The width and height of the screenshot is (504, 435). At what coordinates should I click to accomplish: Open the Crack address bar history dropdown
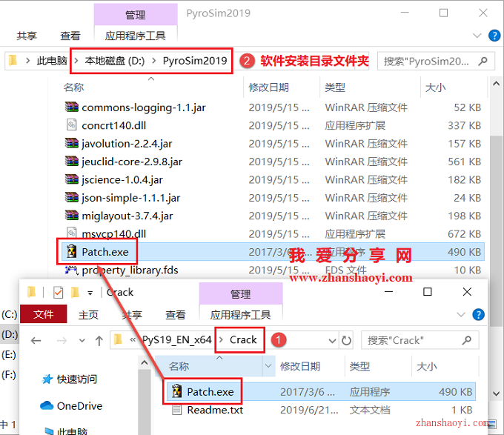click(332, 341)
